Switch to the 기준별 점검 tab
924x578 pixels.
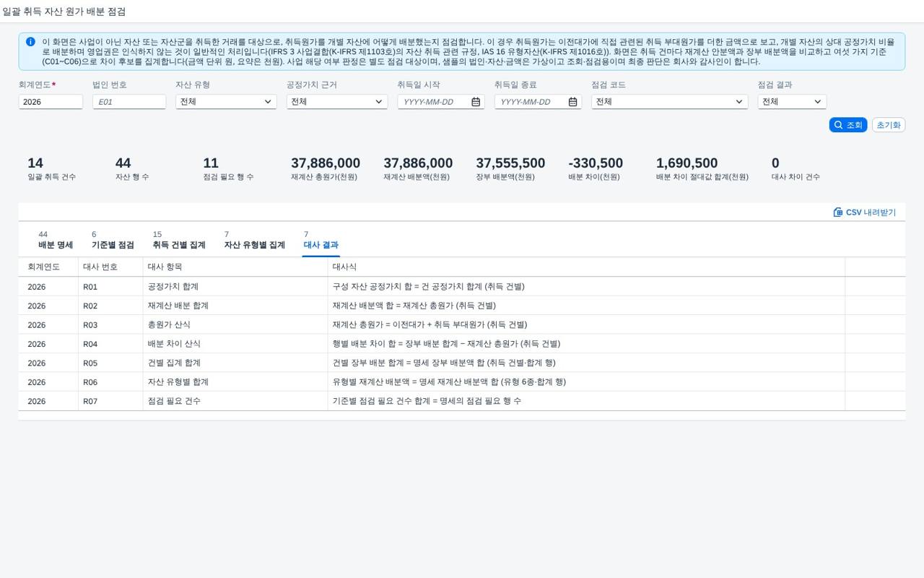(x=113, y=240)
